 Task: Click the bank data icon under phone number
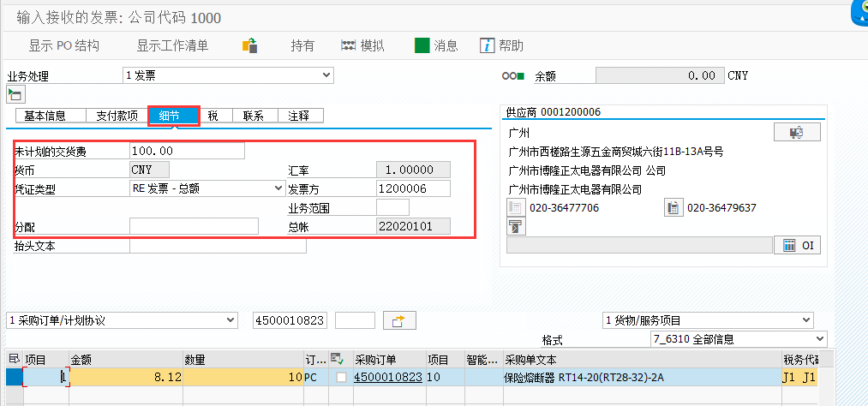click(x=516, y=226)
